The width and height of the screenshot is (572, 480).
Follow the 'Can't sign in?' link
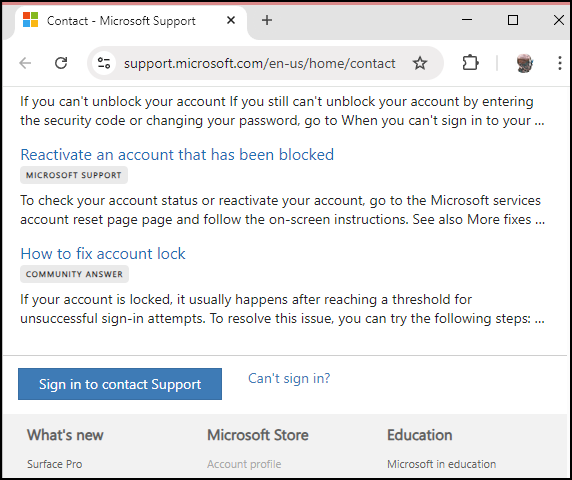289,378
